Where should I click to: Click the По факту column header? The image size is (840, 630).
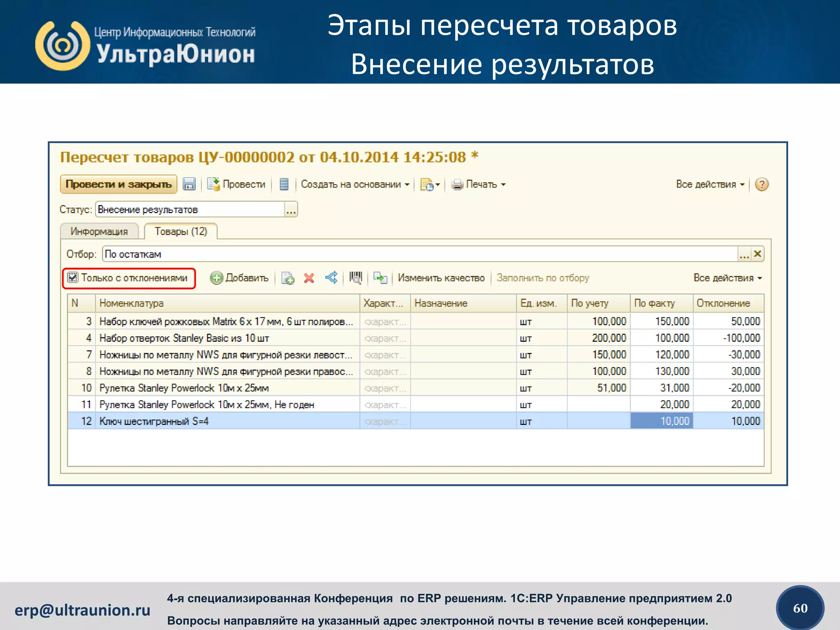point(662,303)
